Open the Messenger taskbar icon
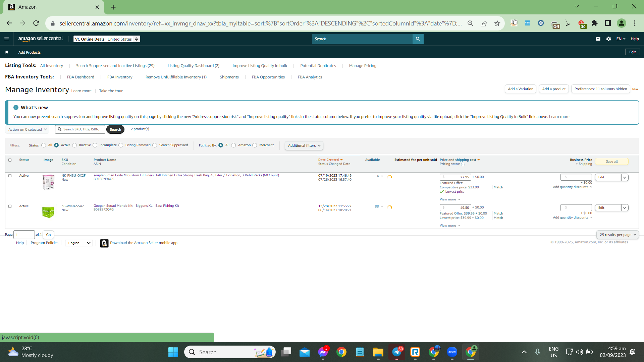The image size is (644, 362). (x=323, y=352)
